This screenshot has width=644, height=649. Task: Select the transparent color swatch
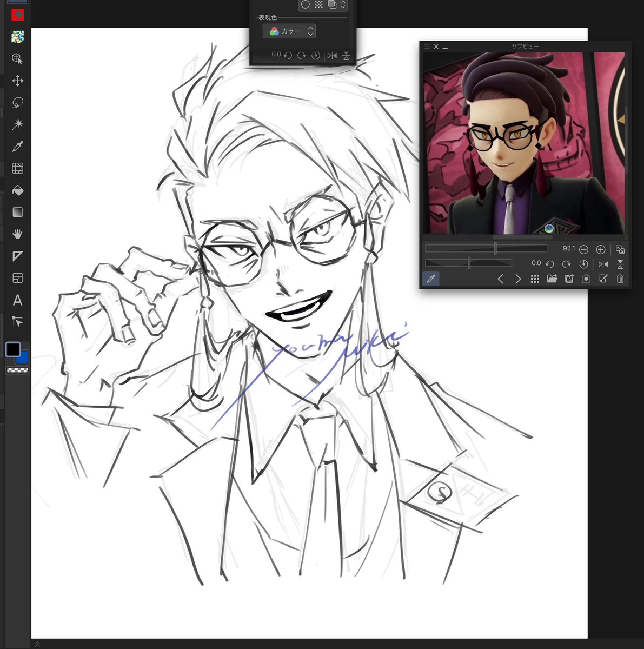(x=17, y=370)
